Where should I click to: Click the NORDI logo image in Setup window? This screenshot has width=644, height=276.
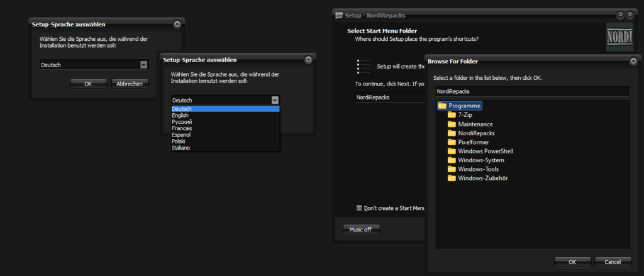619,36
